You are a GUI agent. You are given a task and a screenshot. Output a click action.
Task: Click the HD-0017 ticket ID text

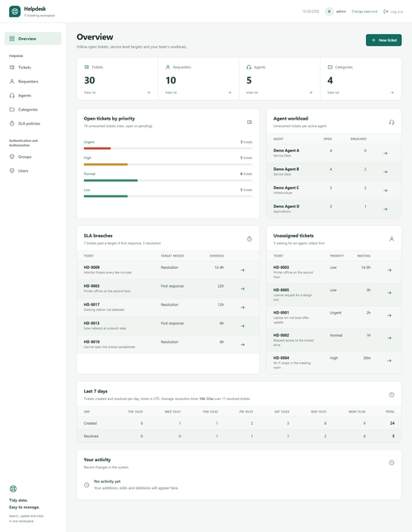pyautogui.click(x=91, y=304)
